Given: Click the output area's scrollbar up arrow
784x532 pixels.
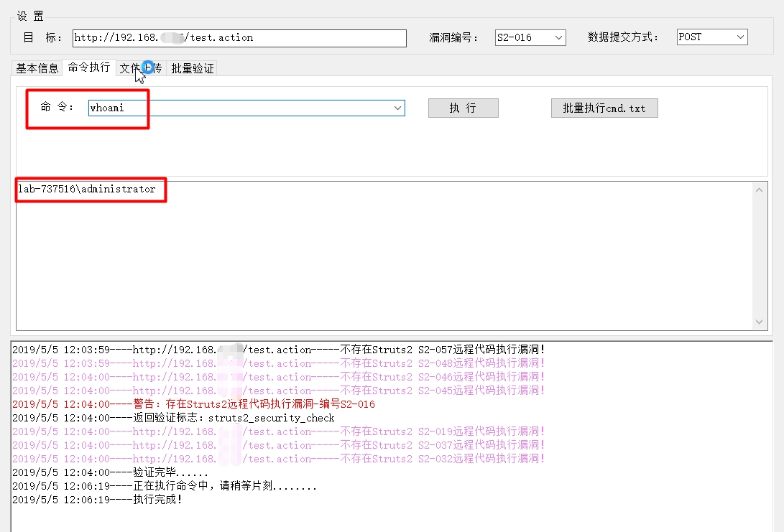Looking at the screenshot, I should click(760, 190).
